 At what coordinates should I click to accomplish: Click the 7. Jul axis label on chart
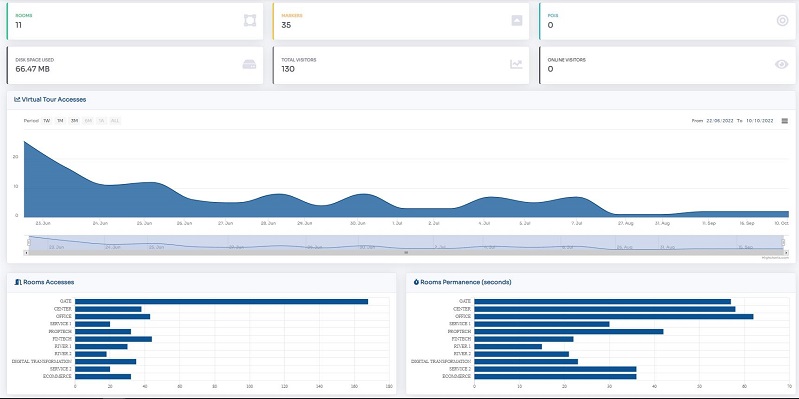pos(577,223)
